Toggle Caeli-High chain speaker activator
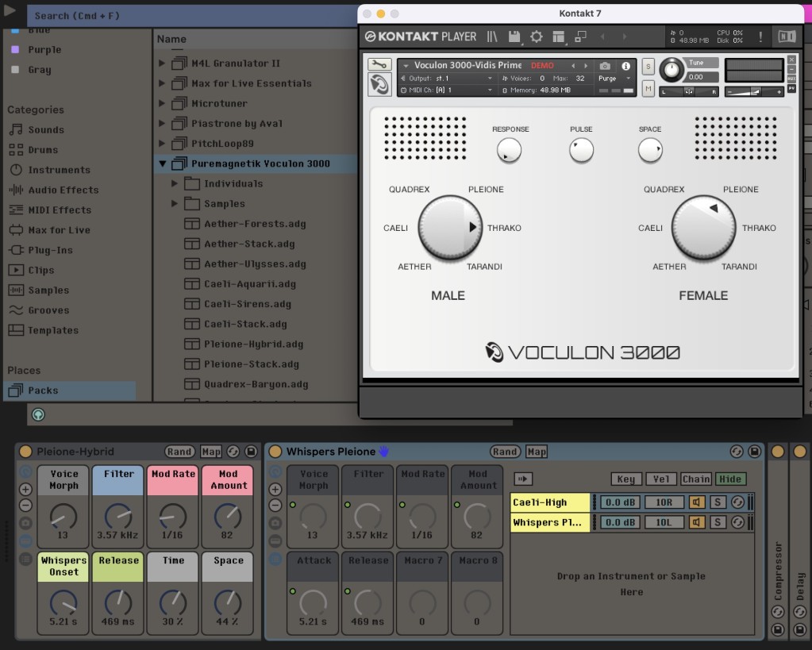The image size is (812, 650). click(x=696, y=502)
